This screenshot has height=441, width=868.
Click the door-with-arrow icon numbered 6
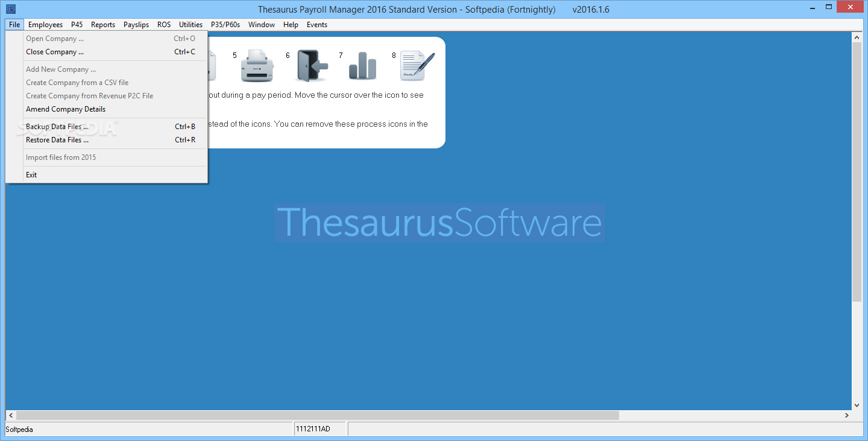click(312, 65)
